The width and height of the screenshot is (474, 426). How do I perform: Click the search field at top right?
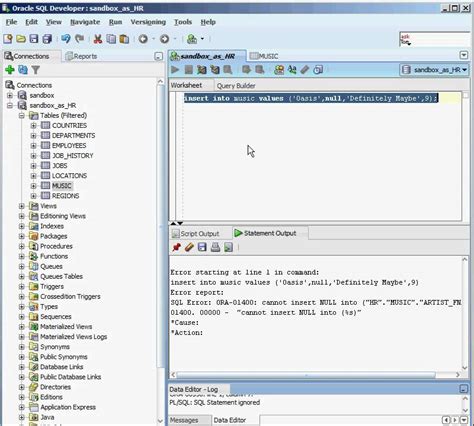(x=435, y=39)
